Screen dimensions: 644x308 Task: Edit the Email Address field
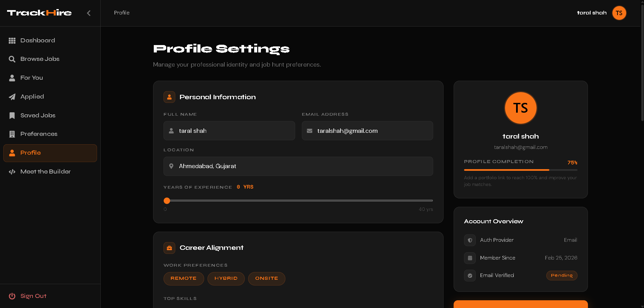click(x=367, y=131)
